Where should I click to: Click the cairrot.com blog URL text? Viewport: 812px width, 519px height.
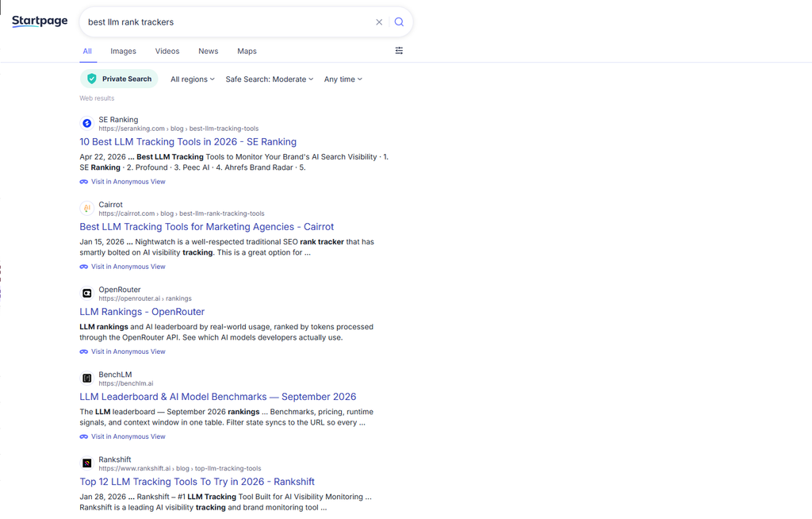point(182,213)
